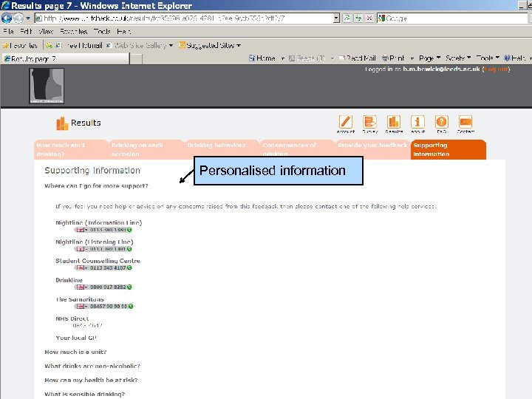Image resolution: width=532 pixels, height=399 pixels.
Task: Expand the Suggested Sites dropdown
Action: point(239,45)
